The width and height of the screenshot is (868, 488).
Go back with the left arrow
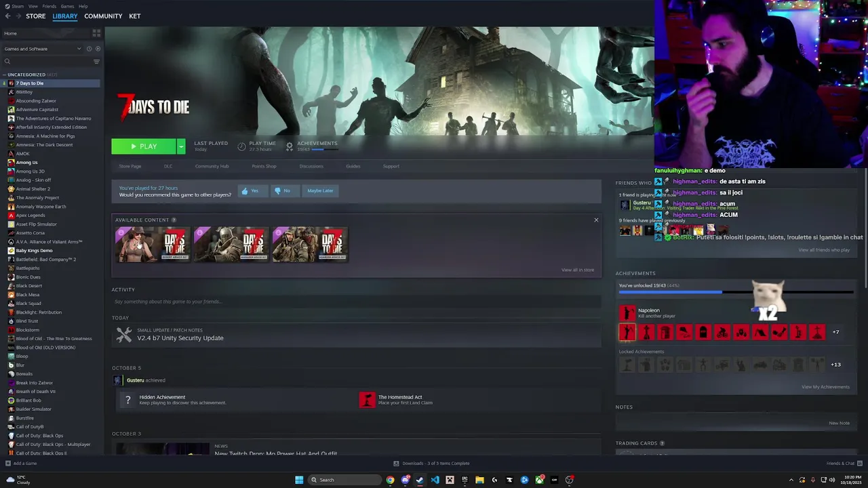(x=7, y=16)
